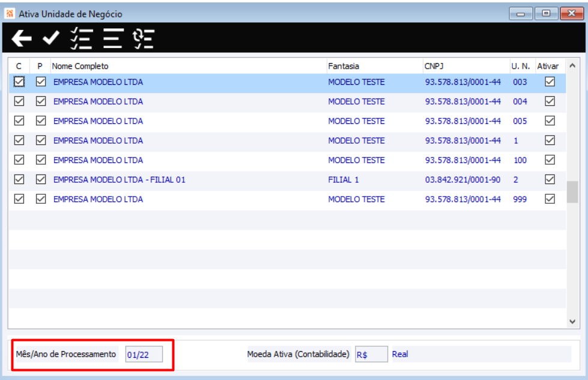Click the invert selection list icon

pyautogui.click(x=144, y=38)
